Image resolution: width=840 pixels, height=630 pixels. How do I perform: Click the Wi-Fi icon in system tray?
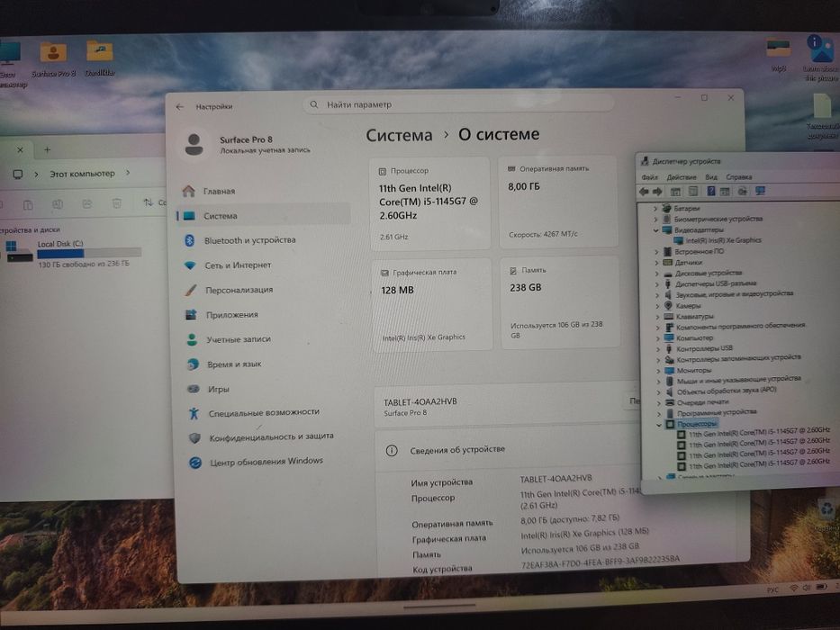click(793, 589)
